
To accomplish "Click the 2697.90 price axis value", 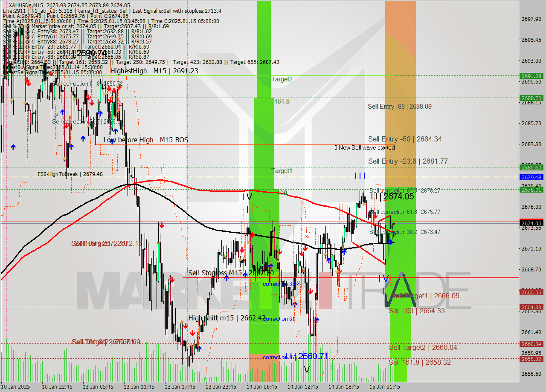I will (x=531, y=19).
